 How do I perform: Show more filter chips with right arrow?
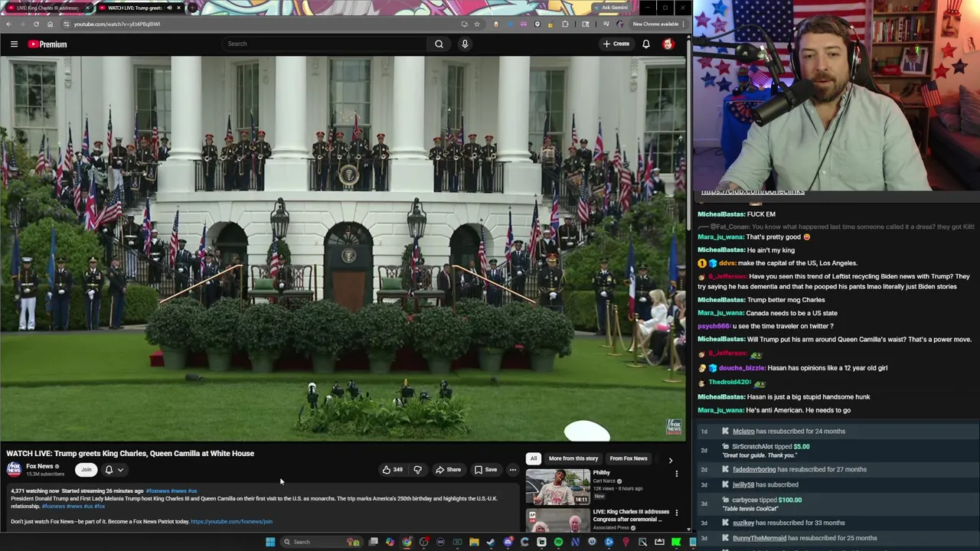pyautogui.click(x=671, y=460)
